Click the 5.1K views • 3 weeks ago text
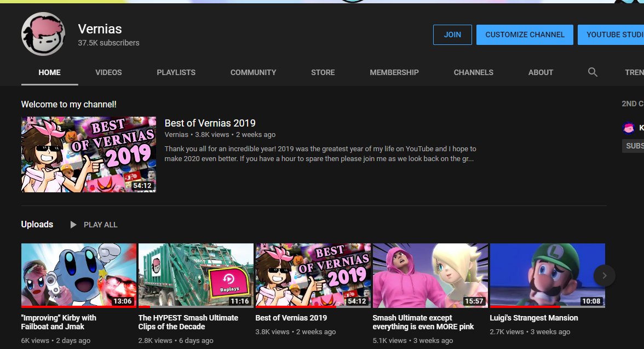The width and height of the screenshot is (644, 349). click(413, 340)
